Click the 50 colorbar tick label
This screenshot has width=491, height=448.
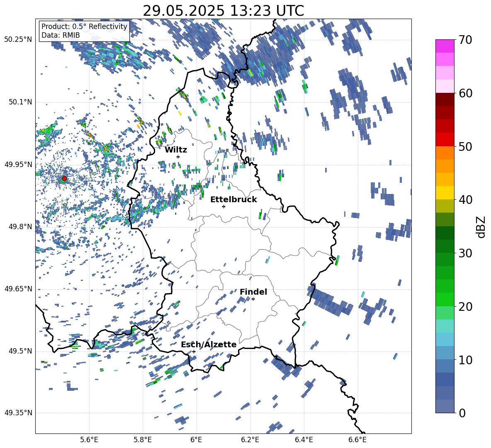tap(465, 146)
